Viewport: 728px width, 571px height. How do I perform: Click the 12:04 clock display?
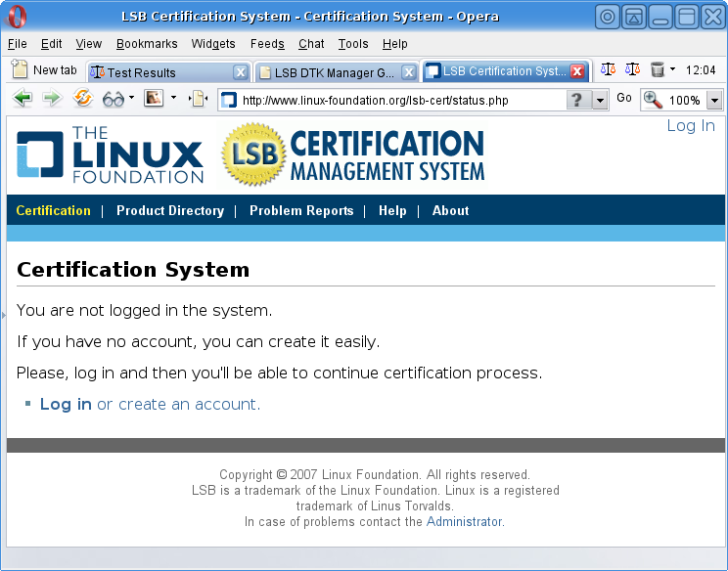coord(701,70)
